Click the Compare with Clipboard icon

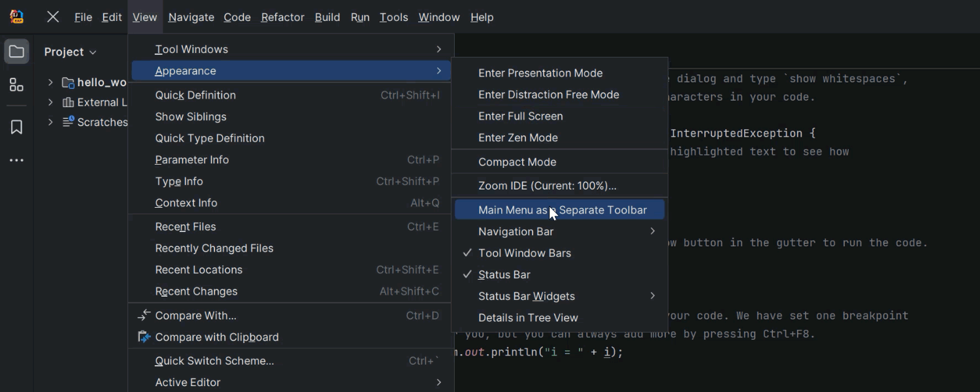pos(144,337)
